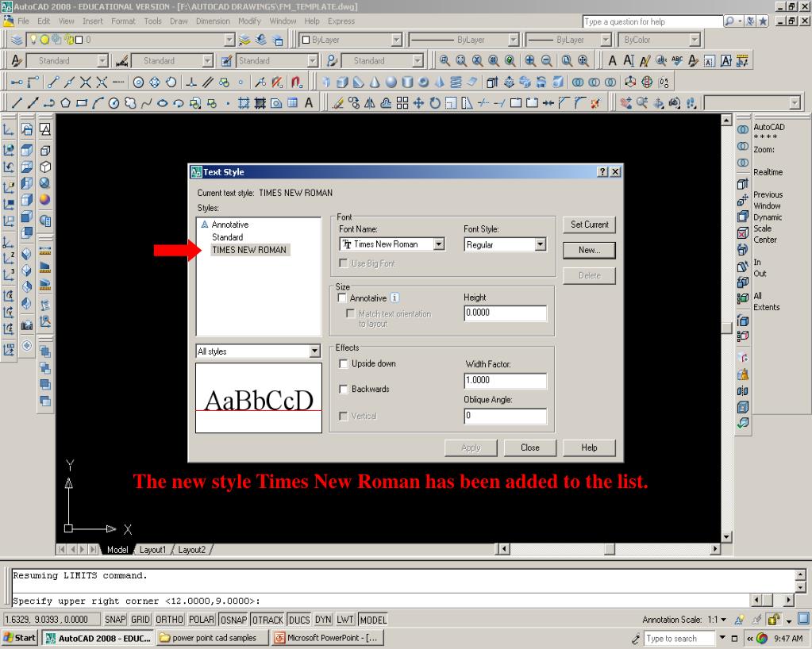Open the All styles filter dropdown
Screen dimensions: 812x649
click(314, 351)
